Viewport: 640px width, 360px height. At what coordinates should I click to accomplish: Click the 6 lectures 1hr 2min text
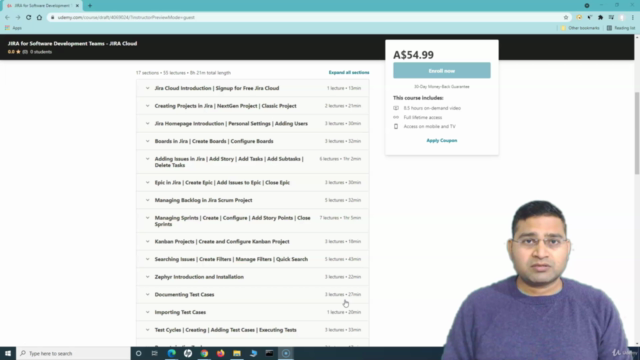click(340, 159)
